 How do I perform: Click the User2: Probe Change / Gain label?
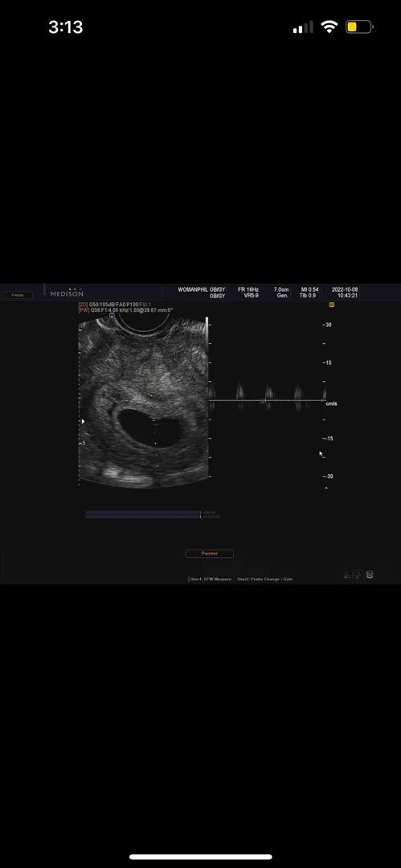264,579
